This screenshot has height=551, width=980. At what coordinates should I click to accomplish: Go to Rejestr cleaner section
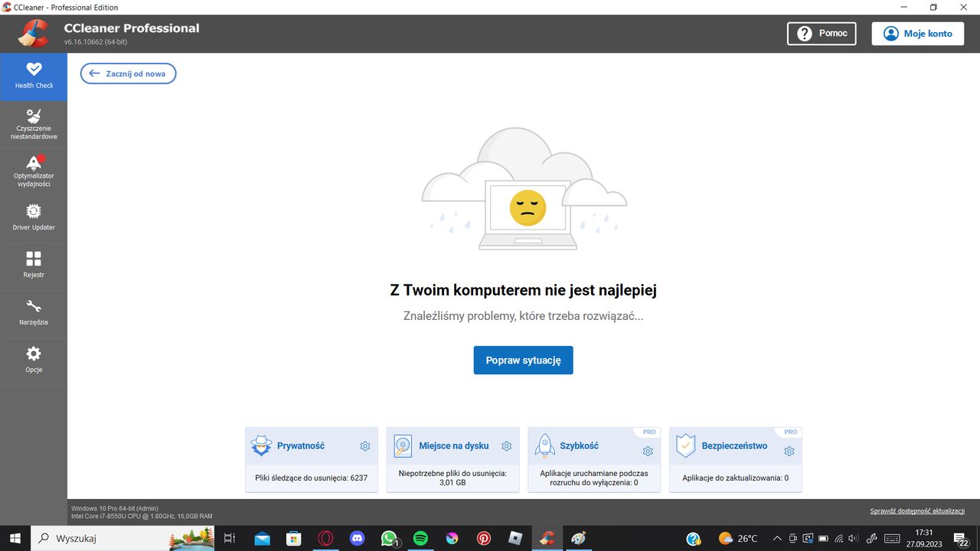coord(34,265)
